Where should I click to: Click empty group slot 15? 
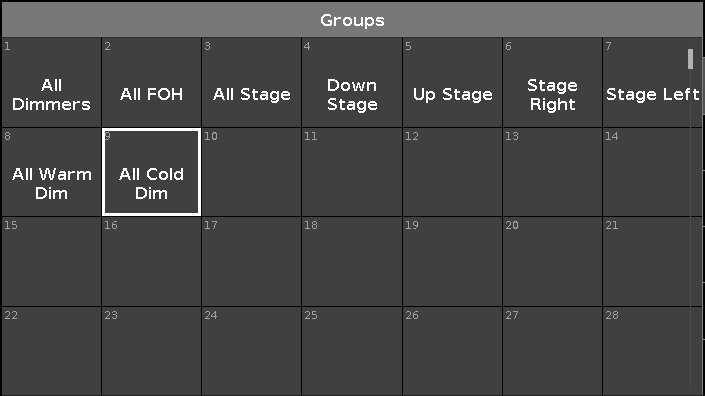point(51,262)
